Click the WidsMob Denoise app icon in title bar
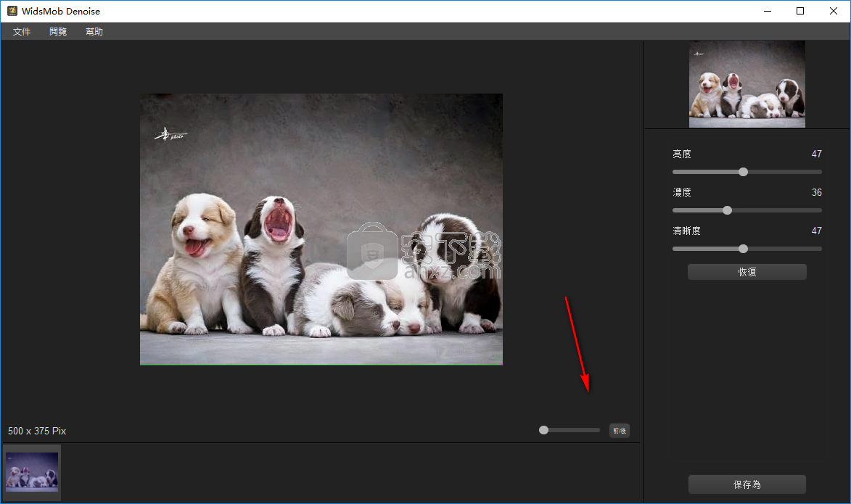 coord(12,11)
